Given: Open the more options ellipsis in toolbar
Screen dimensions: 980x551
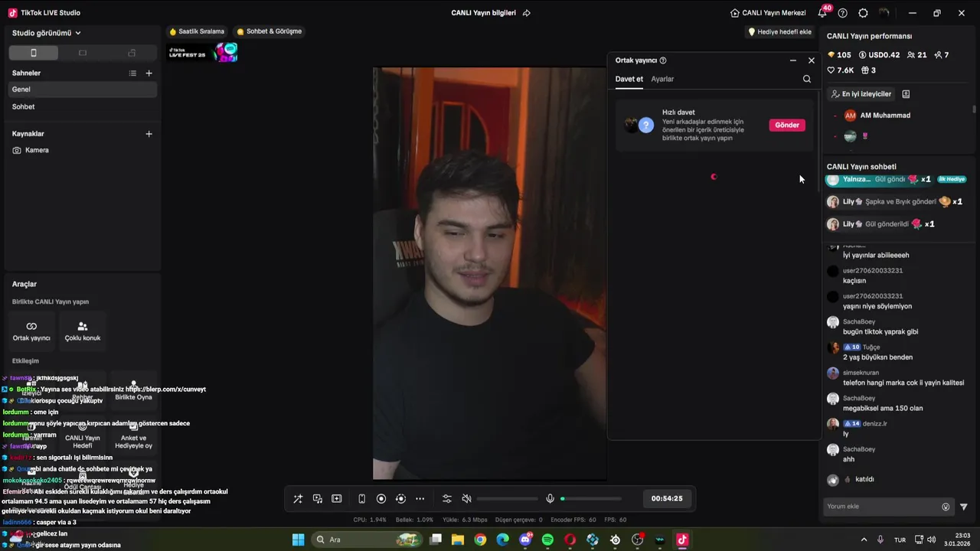Looking at the screenshot, I should pos(420,499).
